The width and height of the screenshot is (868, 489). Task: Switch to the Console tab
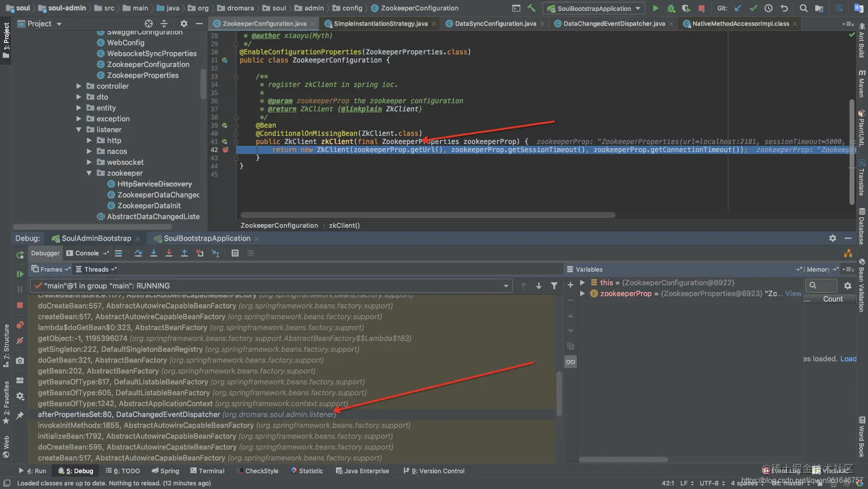(87, 253)
